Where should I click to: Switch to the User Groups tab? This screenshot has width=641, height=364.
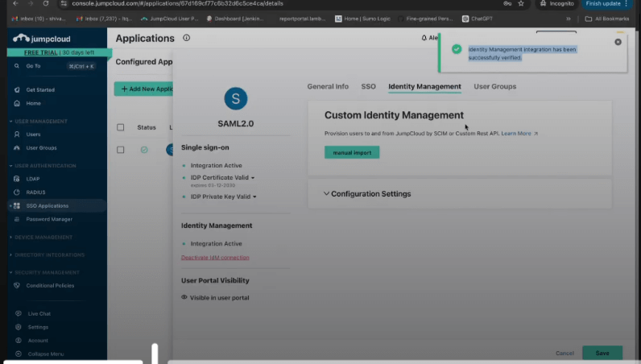(495, 86)
